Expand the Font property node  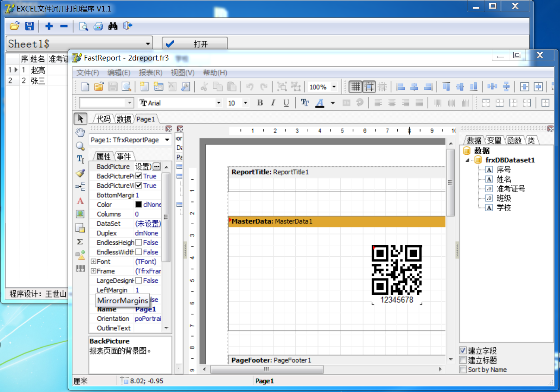[93, 261]
